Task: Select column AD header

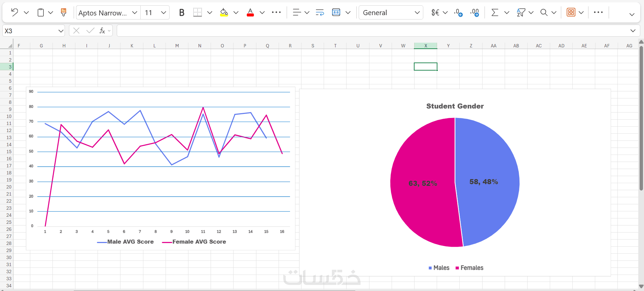Action: coord(562,46)
